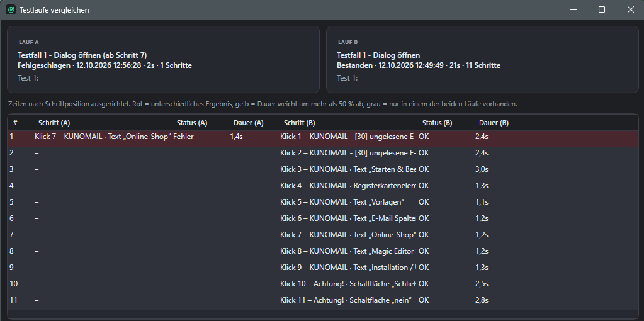Click the 'Test 1:' text in Lauf A card
Image resolution: width=644 pixels, height=321 pixels.
(x=28, y=78)
